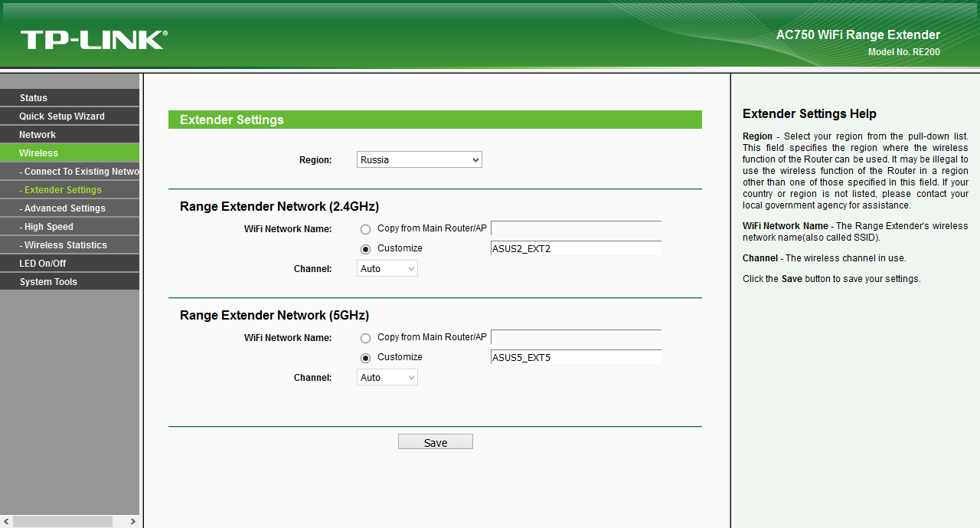Open Wireless Statistics submenu item
This screenshot has height=528, width=980.
pos(70,245)
